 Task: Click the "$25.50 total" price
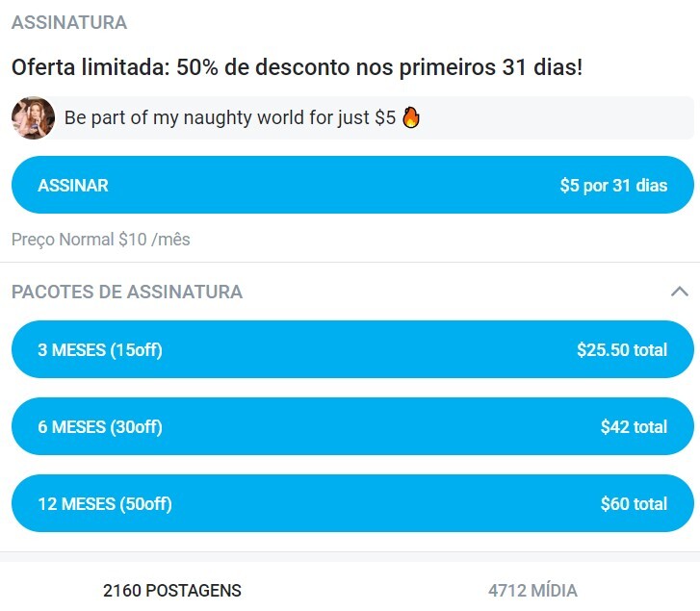(621, 349)
